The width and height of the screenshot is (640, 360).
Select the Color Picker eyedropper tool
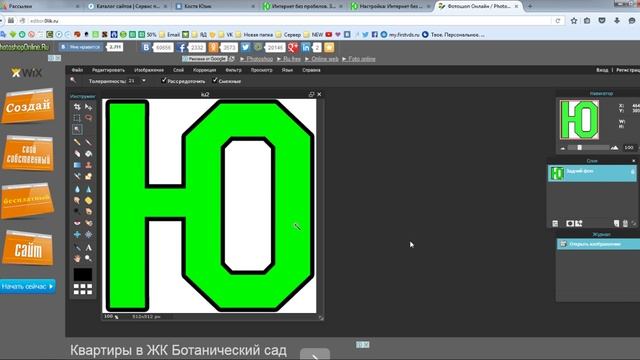coord(77,247)
